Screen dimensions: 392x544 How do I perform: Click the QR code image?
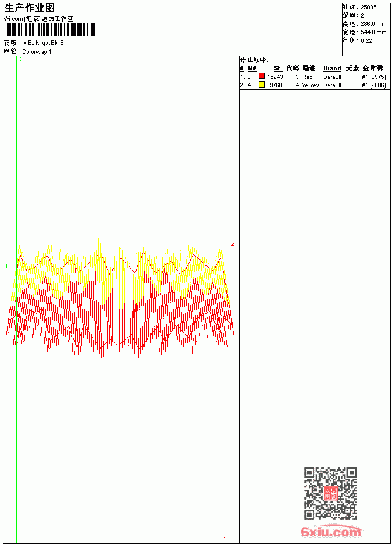click(331, 493)
